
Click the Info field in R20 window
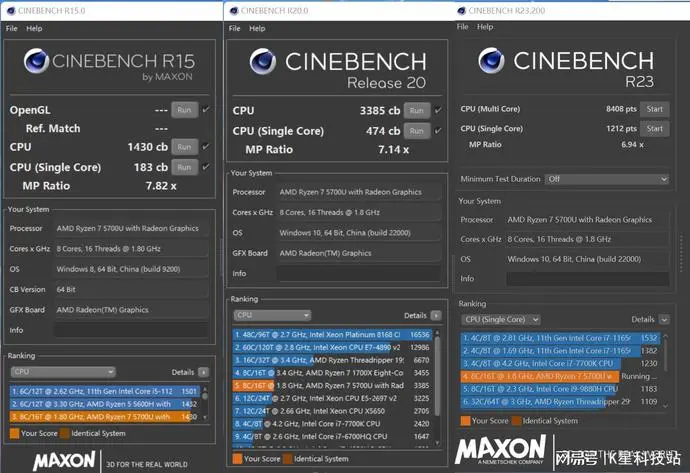(359, 273)
